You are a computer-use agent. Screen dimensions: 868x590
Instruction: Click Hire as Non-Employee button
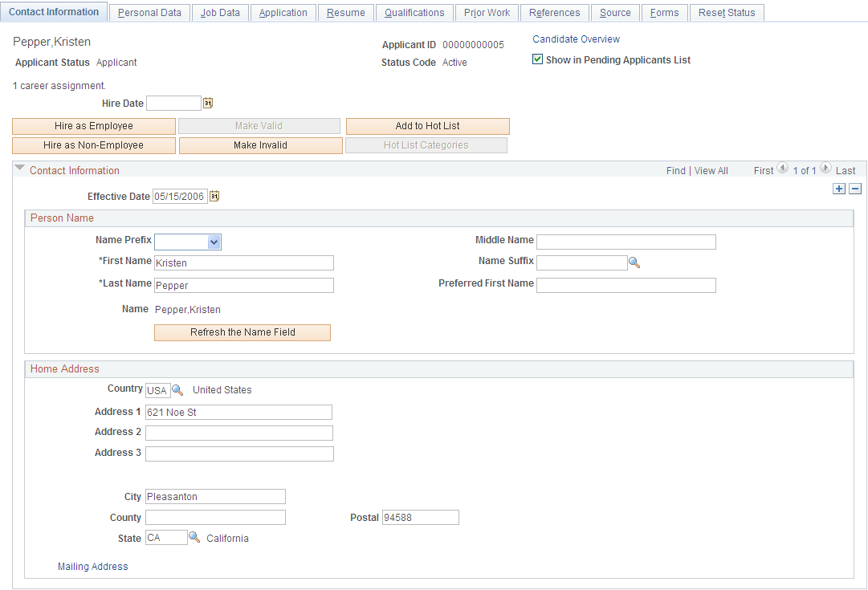click(94, 145)
